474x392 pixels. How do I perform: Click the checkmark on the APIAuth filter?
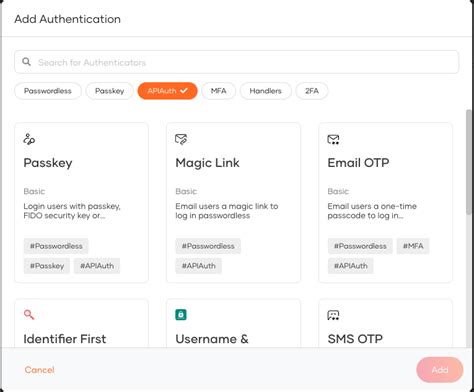tap(184, 90)
